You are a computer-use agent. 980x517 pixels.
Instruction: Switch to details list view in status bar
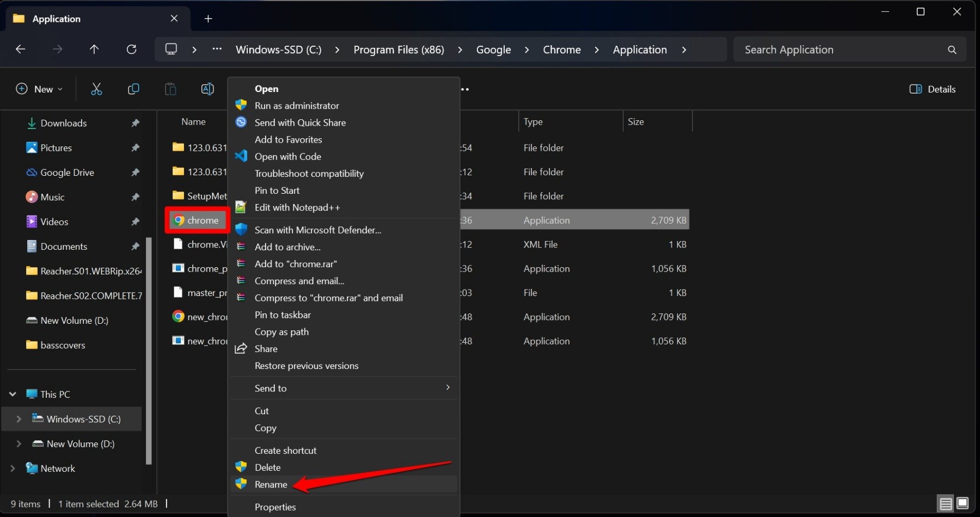pos(946,503)
